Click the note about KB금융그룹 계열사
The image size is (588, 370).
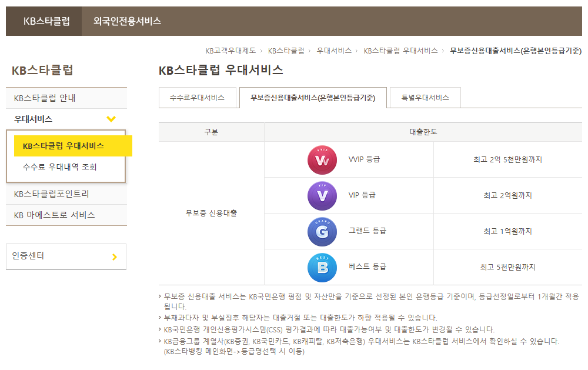pos(362,346)
